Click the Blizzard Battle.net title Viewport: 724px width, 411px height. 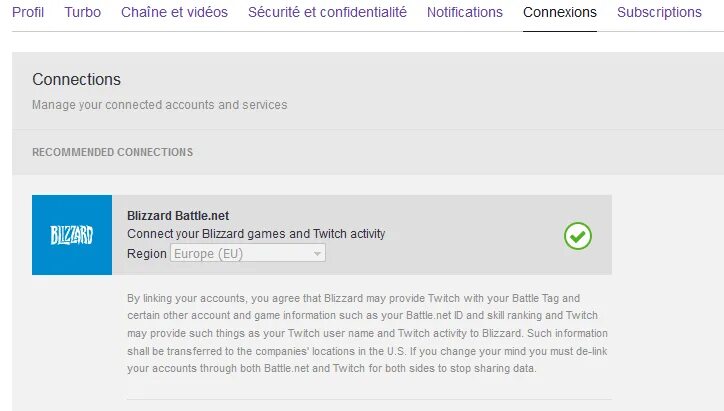[178, 215]
